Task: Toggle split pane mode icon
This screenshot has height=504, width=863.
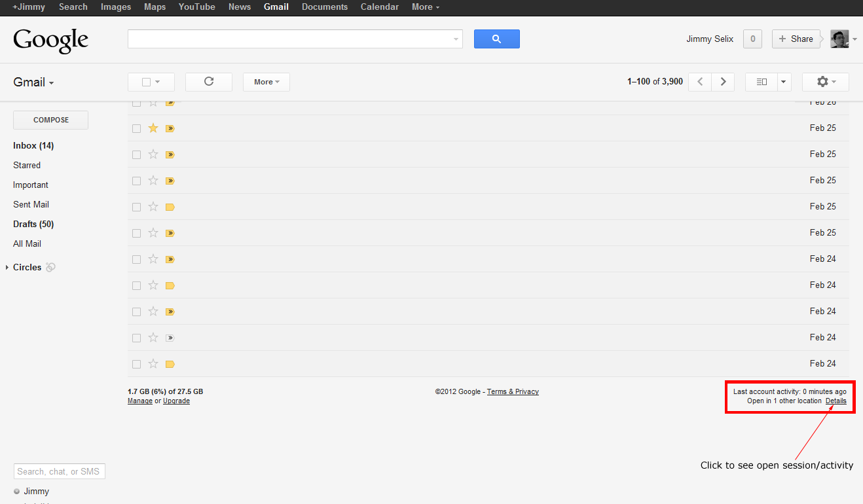Action: 762,82
